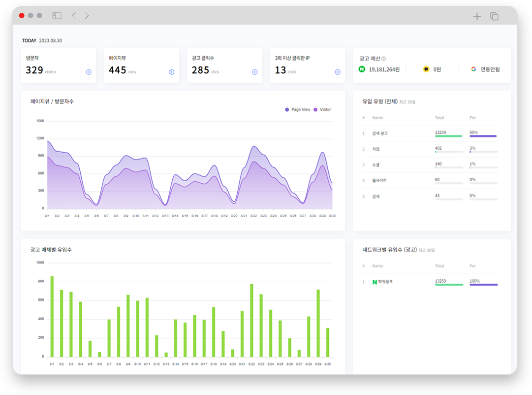Screen dimensions: 532x395
Task: Go back with the left chevron
Action: [x=74, y=16]
